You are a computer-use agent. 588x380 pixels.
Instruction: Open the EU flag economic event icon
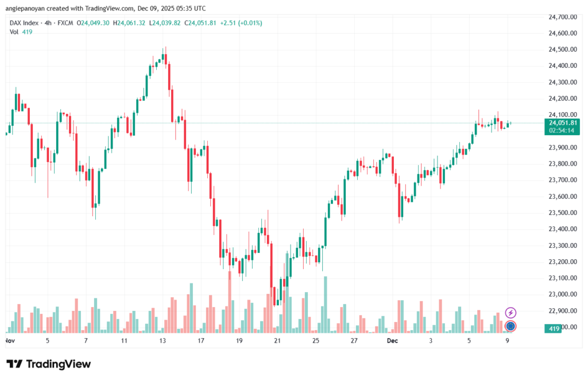[510, 327]
